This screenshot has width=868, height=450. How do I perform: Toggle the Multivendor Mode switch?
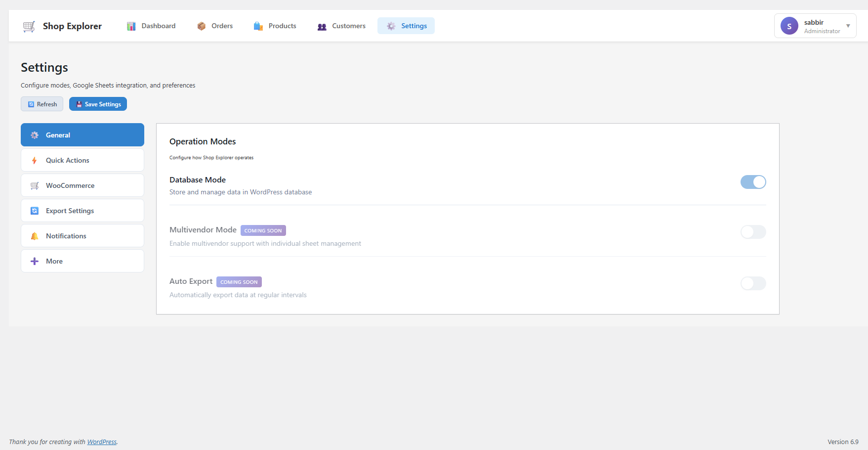[753, 232]
